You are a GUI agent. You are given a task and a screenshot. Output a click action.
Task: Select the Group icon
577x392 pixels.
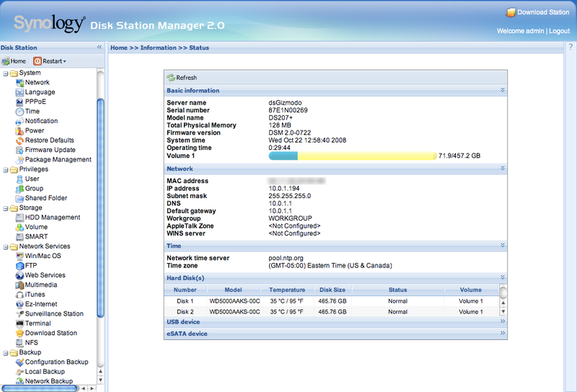pos(19,189)
